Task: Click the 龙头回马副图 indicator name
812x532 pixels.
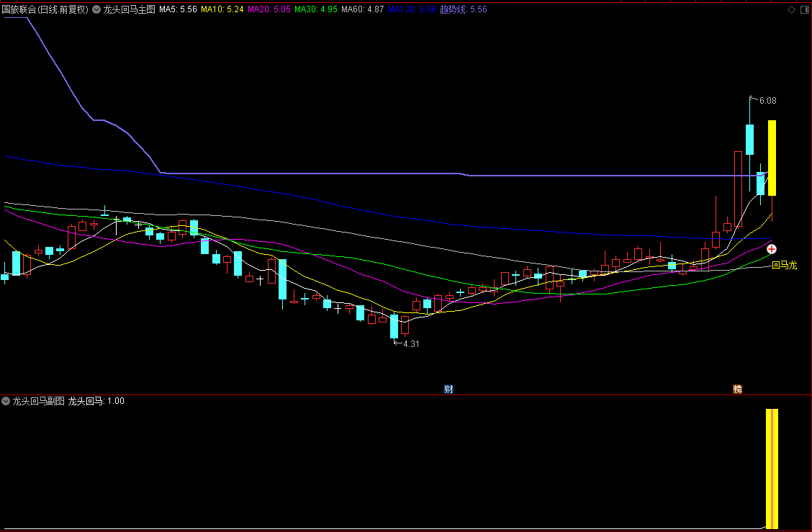Action: 38,401
